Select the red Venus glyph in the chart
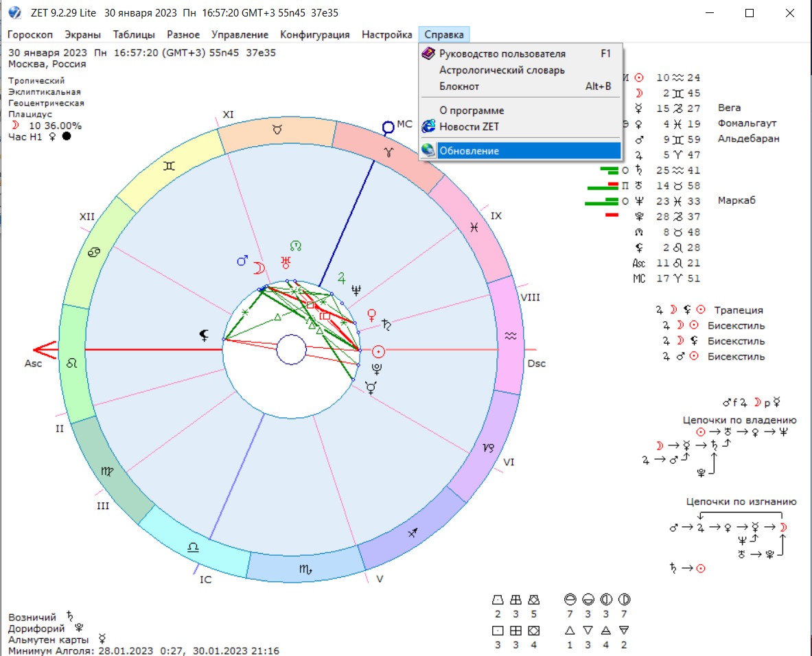812x656 pixels. (x=372, y=314)
